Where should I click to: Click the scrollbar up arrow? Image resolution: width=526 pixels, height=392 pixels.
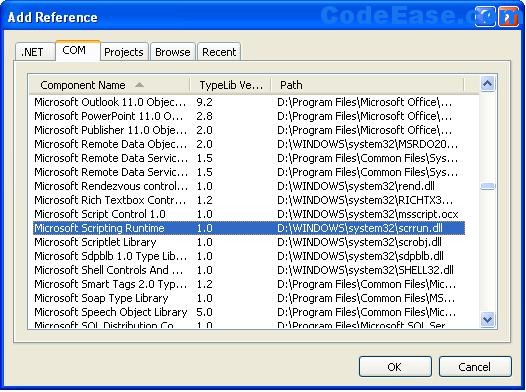487,83
